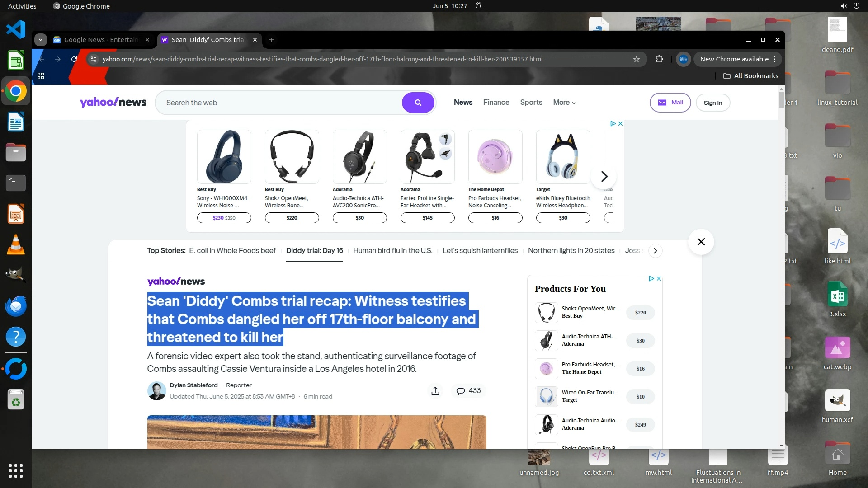Screen dimensions: 868x488
Task: Open the Mail button
Action: pos(670,103)
